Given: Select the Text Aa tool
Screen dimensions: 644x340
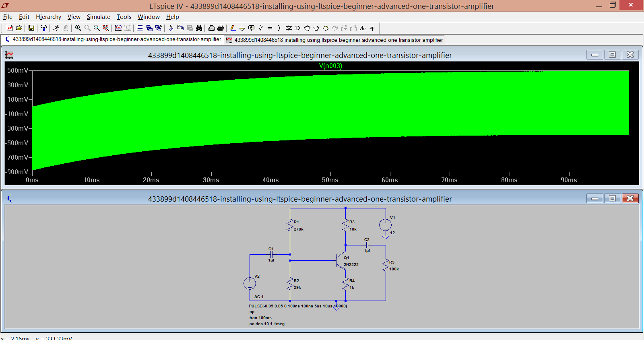Looking at the screenshot, I should tap(363, 28).
